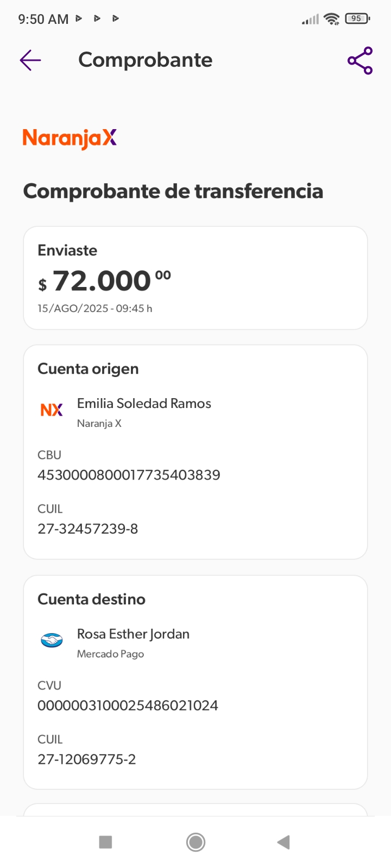This screenshot has width=391, height=868.
Task: Tap the $72.000 amount sent
Action: pos(104,281)
